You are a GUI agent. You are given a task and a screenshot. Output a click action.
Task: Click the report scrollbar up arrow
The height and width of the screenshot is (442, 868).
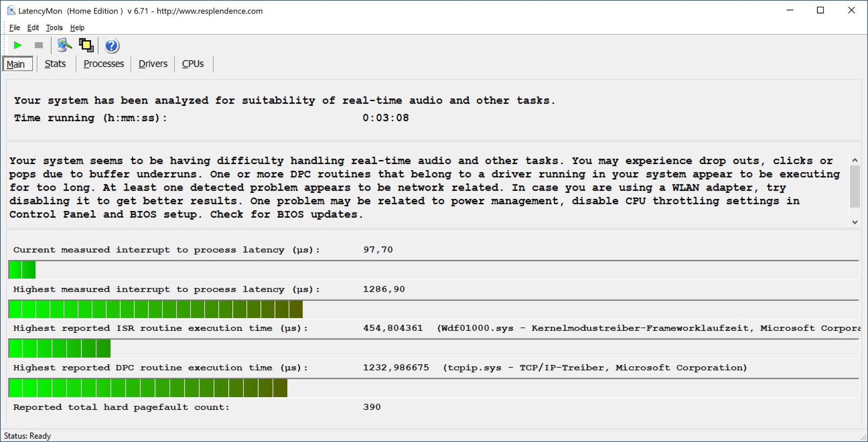tap(854, 160)
